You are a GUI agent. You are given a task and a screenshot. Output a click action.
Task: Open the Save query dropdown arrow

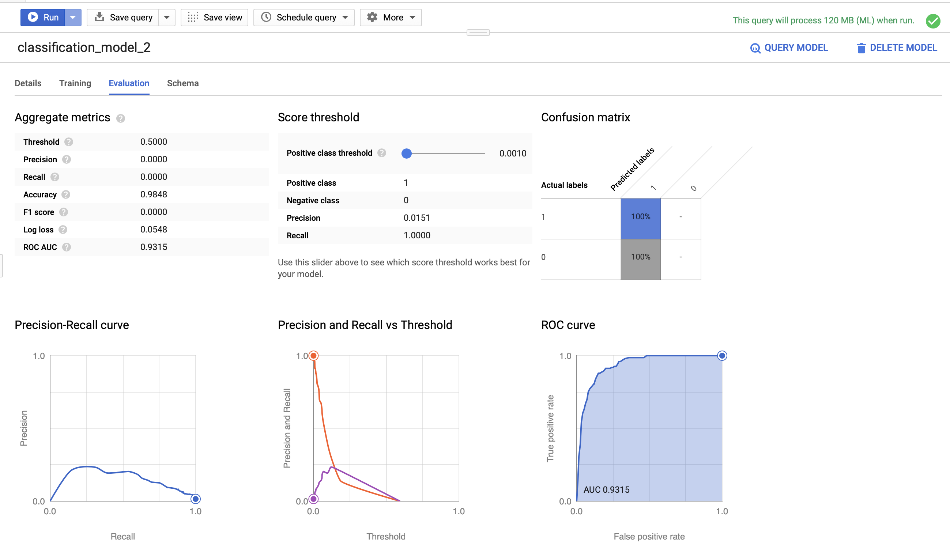point(166,17)
